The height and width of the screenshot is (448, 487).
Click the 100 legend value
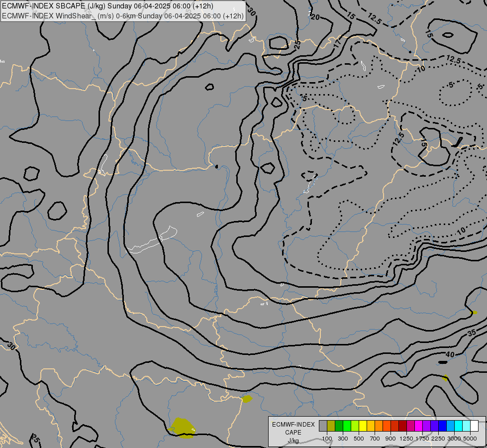pyautogui.click(x=327, y=439)
